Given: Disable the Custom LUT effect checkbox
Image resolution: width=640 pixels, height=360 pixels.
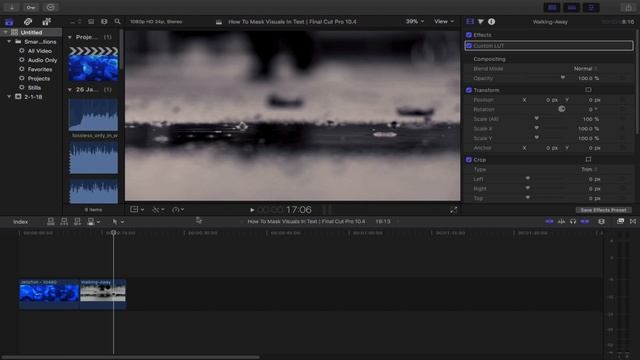Looking at the screenshot, I should tap(469, 46).
